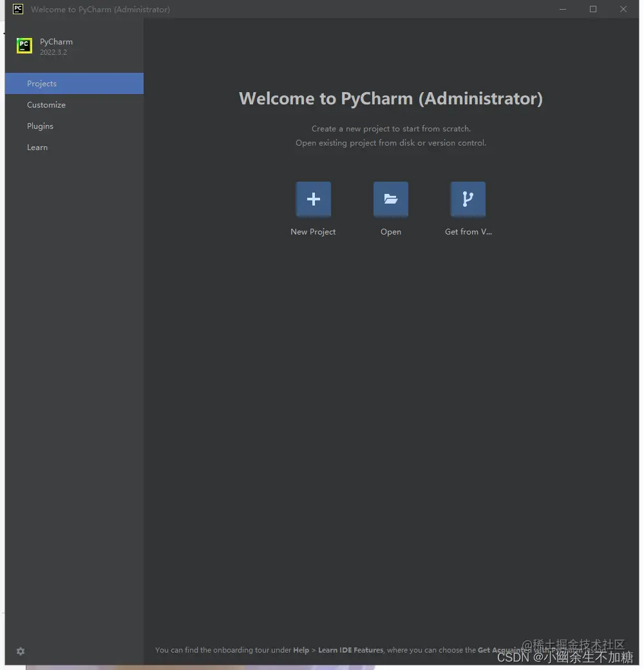Click the New Project plus icon
Image resolution: width=644 pixels, height=670 pixels.
314,199
